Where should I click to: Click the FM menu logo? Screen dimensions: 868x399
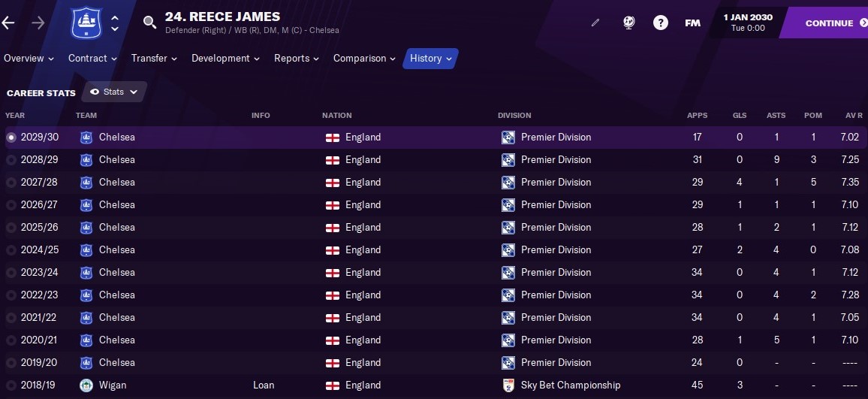coord(692,23)
